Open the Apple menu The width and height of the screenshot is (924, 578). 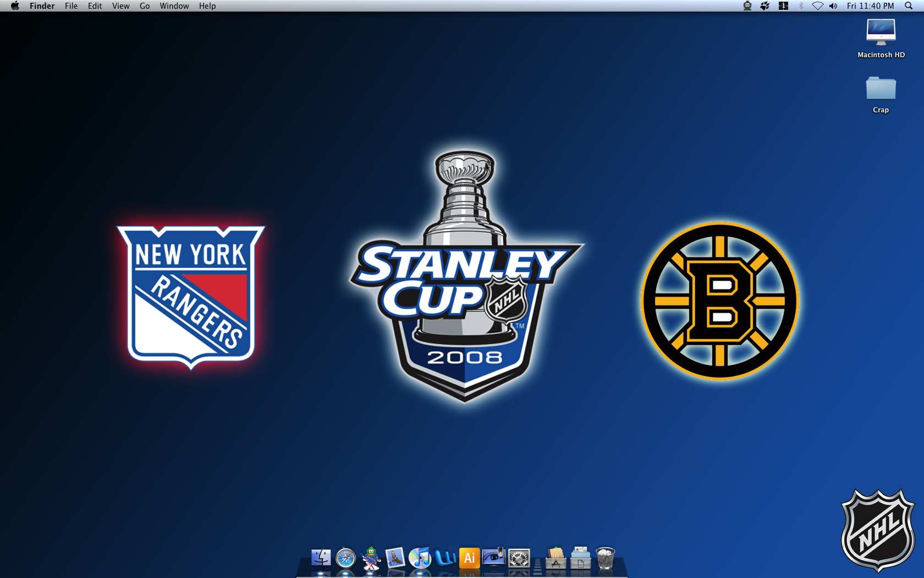click(x=15, y=6)
